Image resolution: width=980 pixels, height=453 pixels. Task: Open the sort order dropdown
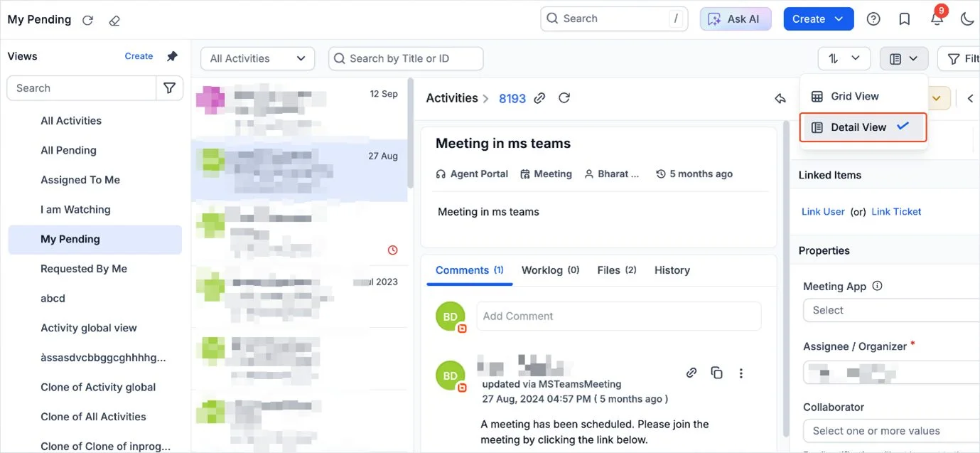tap(844, 58)
